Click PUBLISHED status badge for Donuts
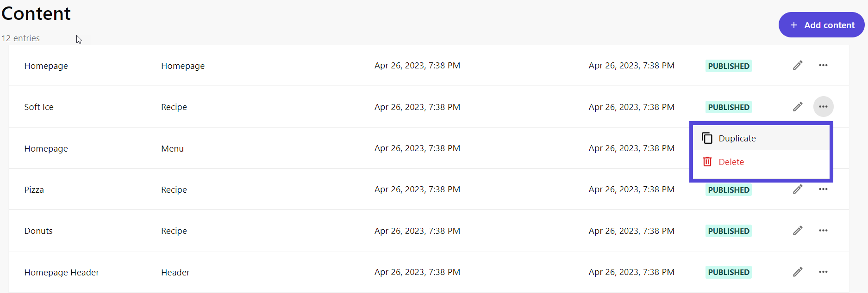This screenshot has height=293, width=868. [728, 231]
